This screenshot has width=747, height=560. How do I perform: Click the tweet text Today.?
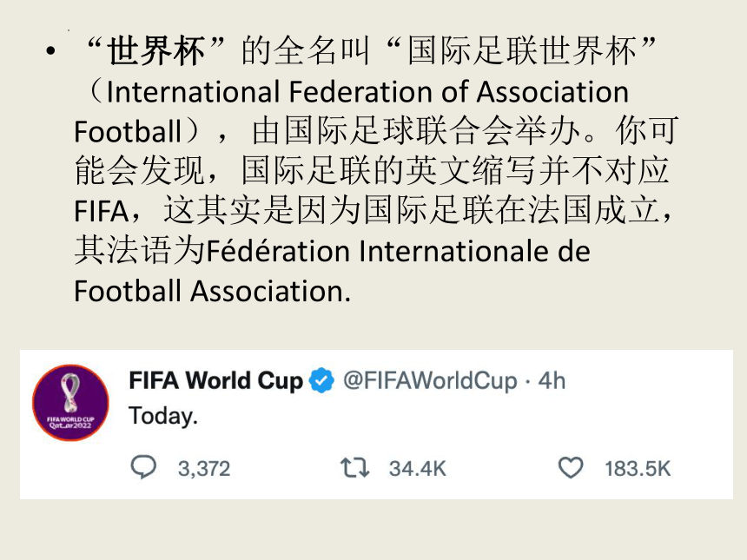[163, 416]
